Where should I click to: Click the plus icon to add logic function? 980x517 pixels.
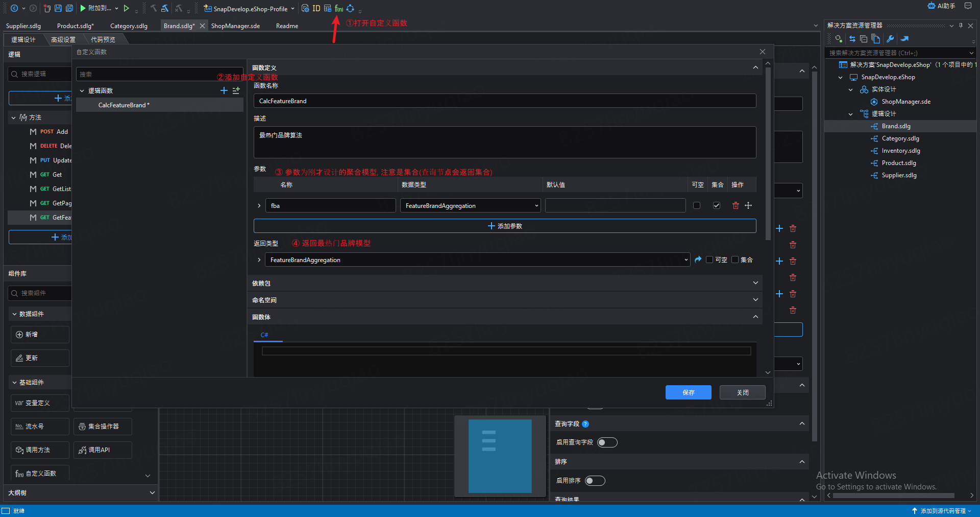coord(224,90)
